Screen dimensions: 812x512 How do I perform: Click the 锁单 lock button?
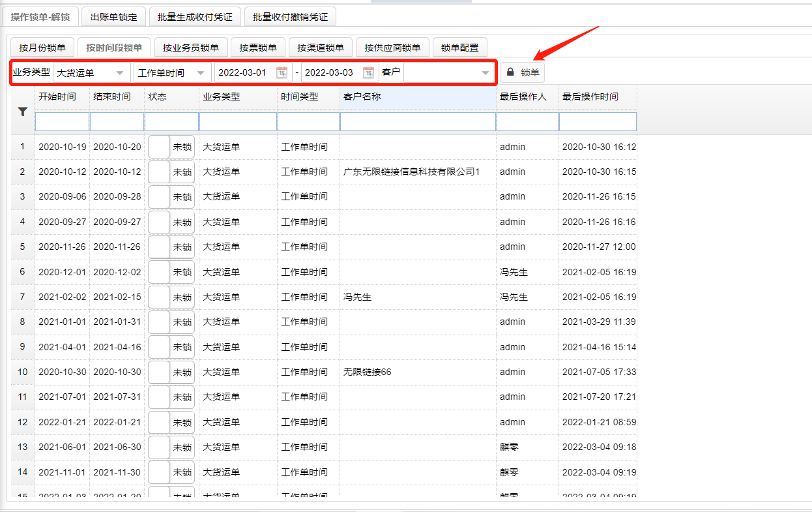(522, 72)
